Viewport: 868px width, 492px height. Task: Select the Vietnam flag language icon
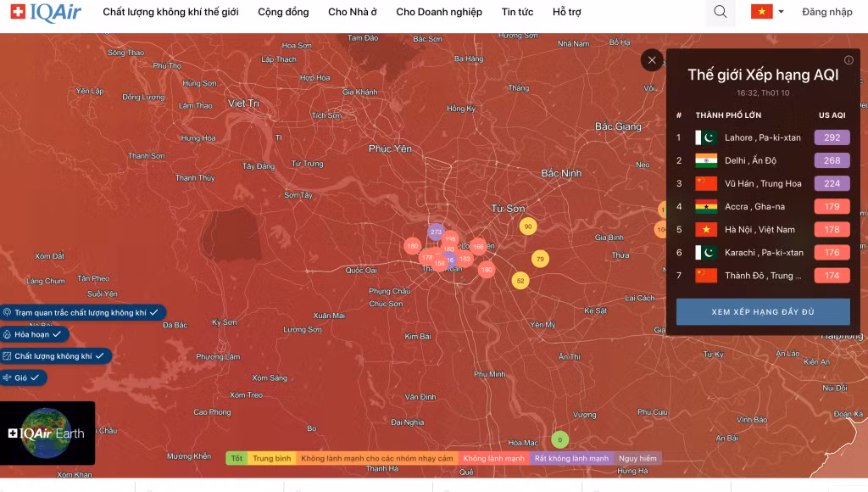click(762, 12)
